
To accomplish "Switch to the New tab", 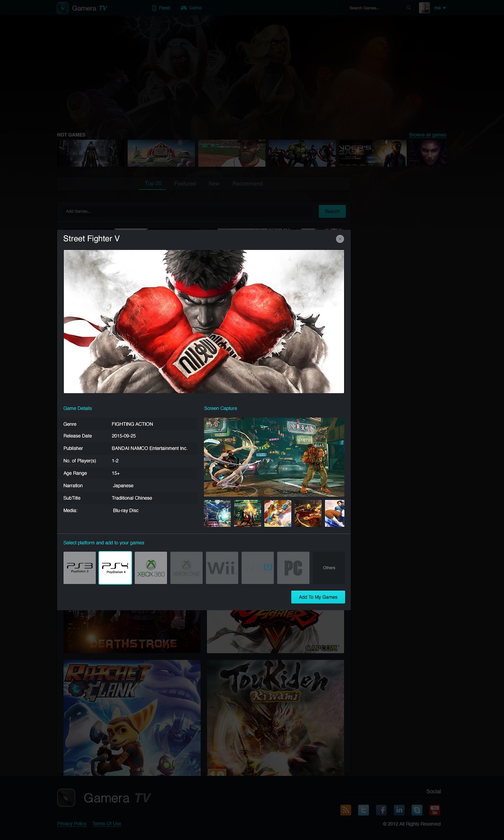I will click(x=214, y=184).
